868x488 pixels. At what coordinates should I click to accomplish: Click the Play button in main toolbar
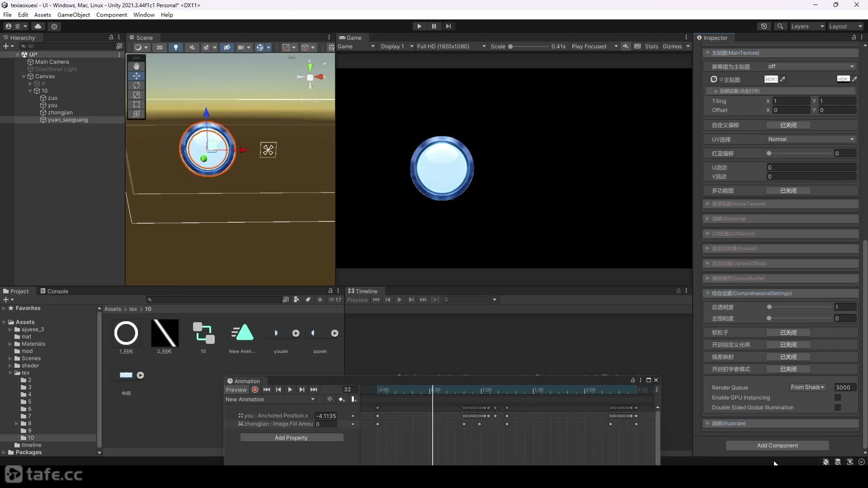(x=419, y=26)
